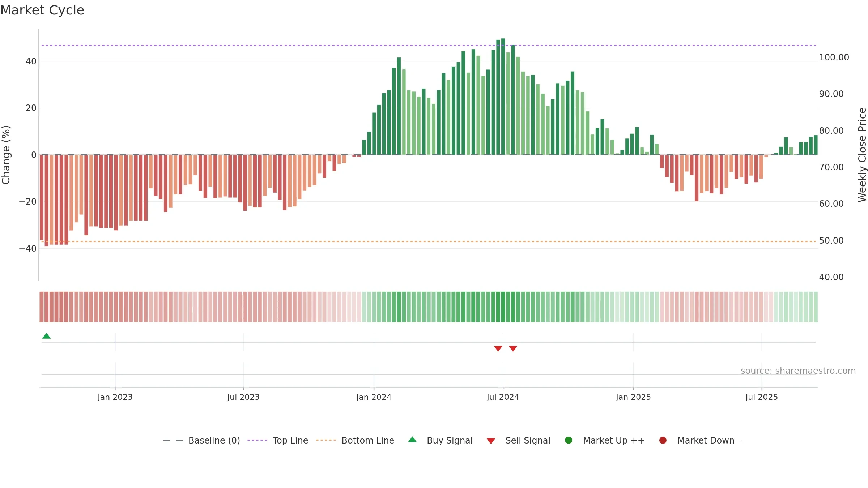Viewport: 868px width, 488px height.
Task: Toggle the Baseline (0) legend entry
Action: tap(201, 440)
